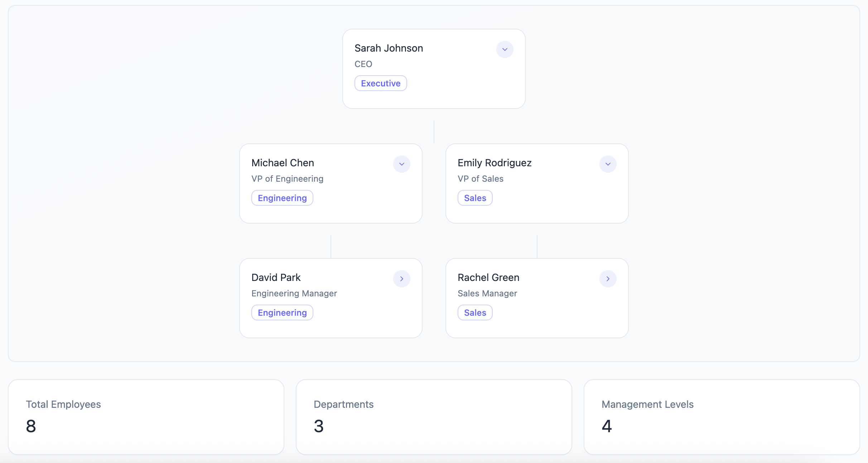Click Rachel Green's Sales tag
The width and height of the screenshot is (868, 463).
(x=475, y=312)
